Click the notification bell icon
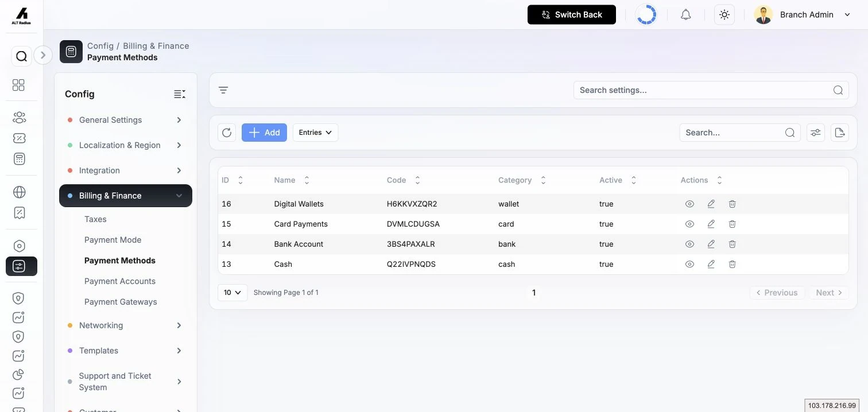Image resolution: width=868 pixels, height=412 pixels. [x=685, y=15]
